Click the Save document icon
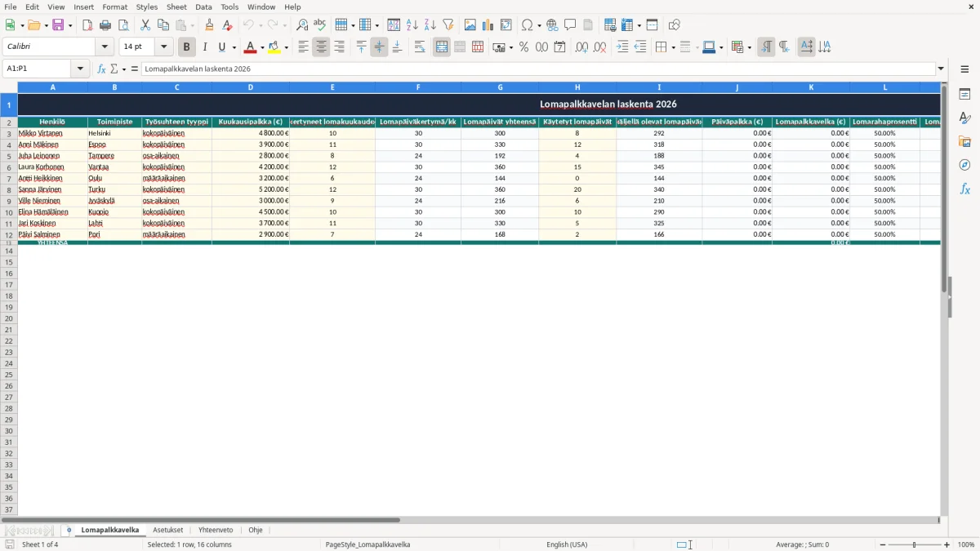This screenshot has width=980, height=551. tap(58, 25)
